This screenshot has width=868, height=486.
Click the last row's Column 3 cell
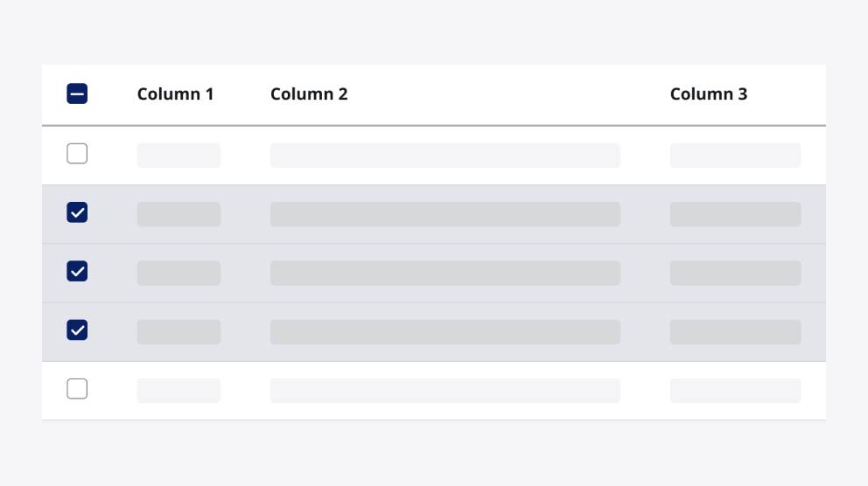tap(735, 391)
